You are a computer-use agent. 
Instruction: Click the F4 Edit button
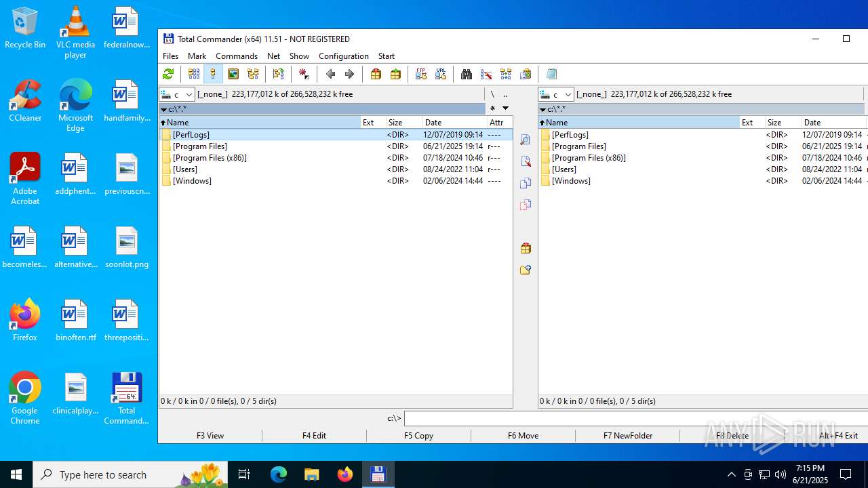tap(315, 435)
